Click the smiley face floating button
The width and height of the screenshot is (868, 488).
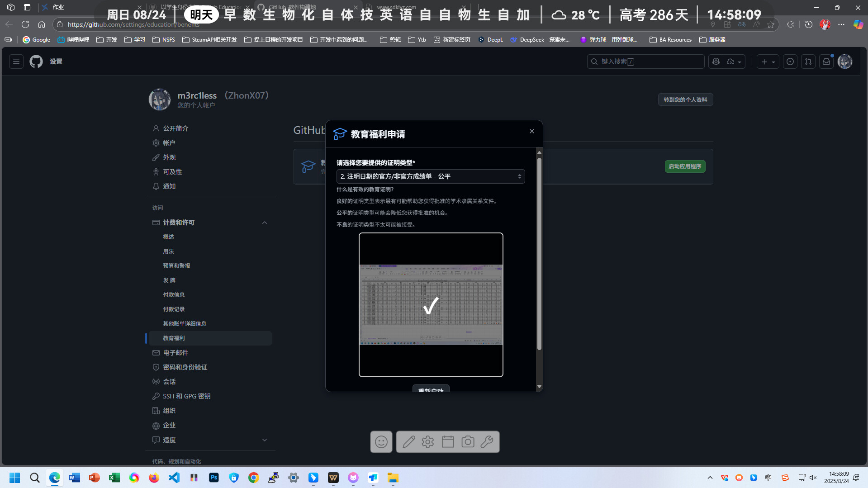[x=381, y=442]
